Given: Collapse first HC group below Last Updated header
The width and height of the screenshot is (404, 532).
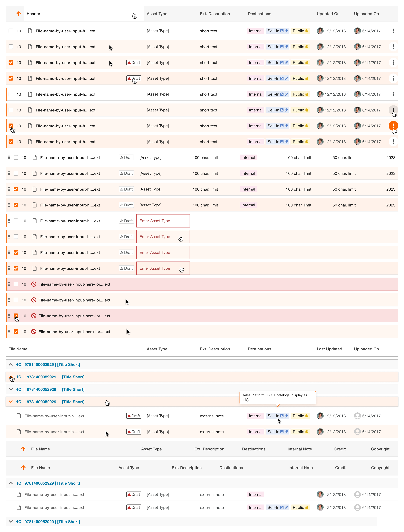Looking at the screenshot, I should (x=11, y=364).
